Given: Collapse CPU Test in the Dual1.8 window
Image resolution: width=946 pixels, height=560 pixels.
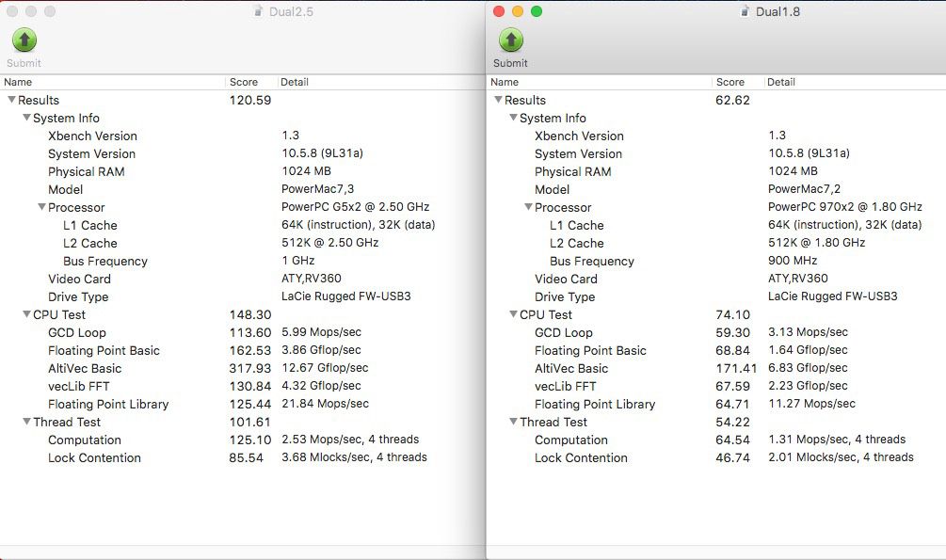Looking at the screenshot, I should (x=513, y=314).
